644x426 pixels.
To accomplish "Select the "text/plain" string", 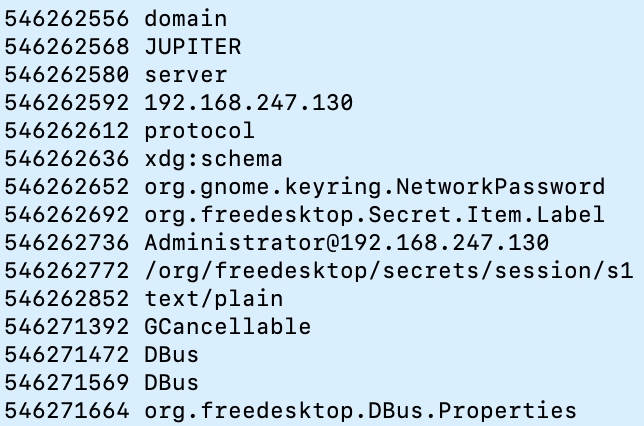I will point(213,298).
